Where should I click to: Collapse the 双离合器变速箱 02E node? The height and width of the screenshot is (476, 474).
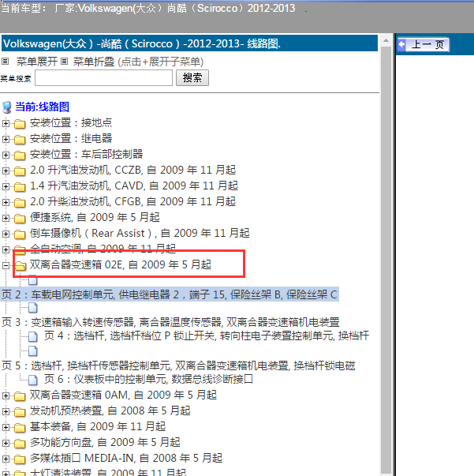pos(6,265)
